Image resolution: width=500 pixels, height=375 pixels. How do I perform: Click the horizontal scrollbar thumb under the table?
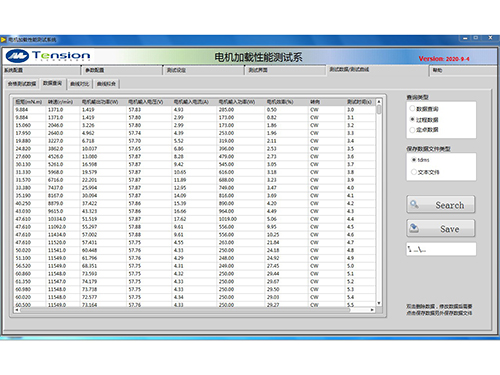pyautogui.click(x=185, y=310)
